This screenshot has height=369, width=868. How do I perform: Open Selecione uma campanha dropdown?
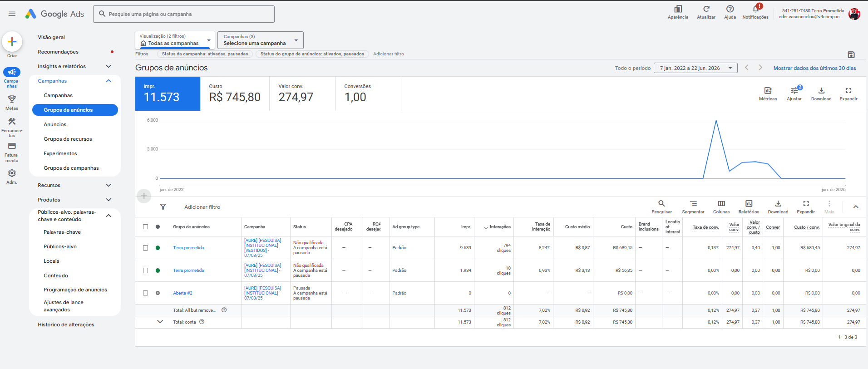click(261, 40)
